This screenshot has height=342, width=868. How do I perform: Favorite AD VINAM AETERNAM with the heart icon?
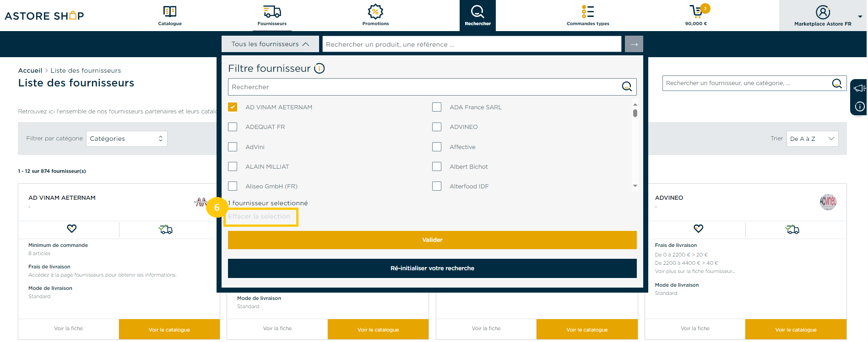point(72,228)
